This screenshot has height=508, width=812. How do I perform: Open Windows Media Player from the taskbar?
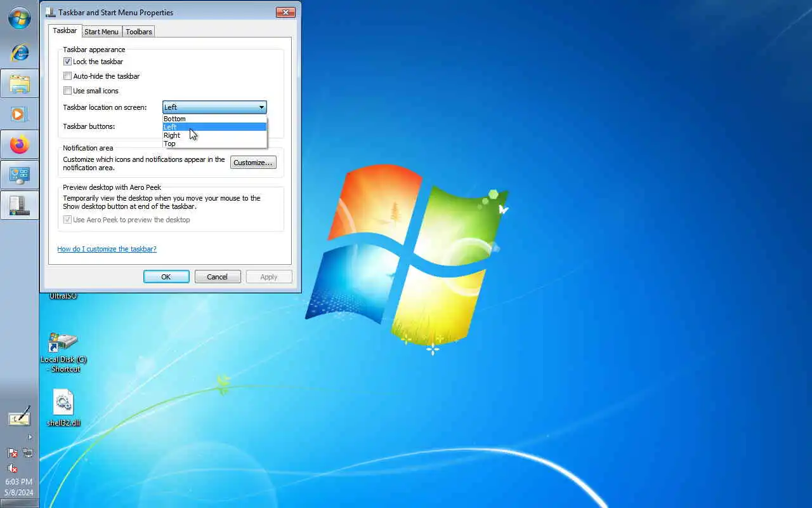(x=19, y=114)
